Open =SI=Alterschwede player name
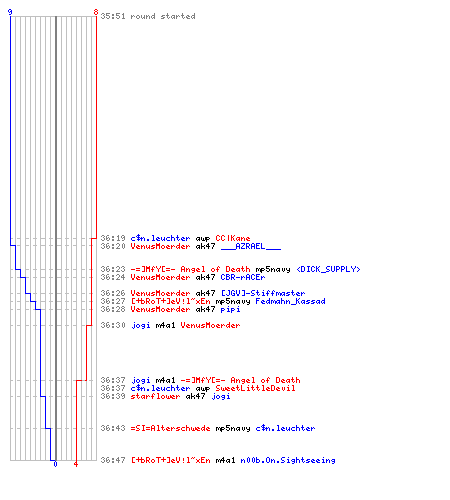 [x=170, y=428]
